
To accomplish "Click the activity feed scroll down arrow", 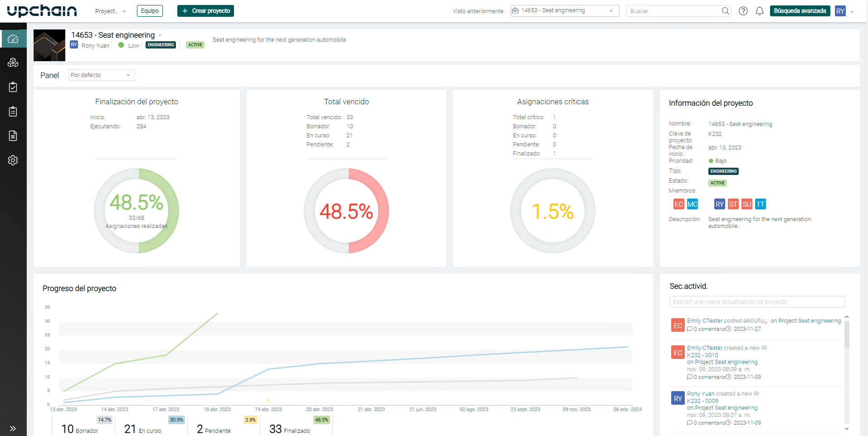I will (847, 429).
